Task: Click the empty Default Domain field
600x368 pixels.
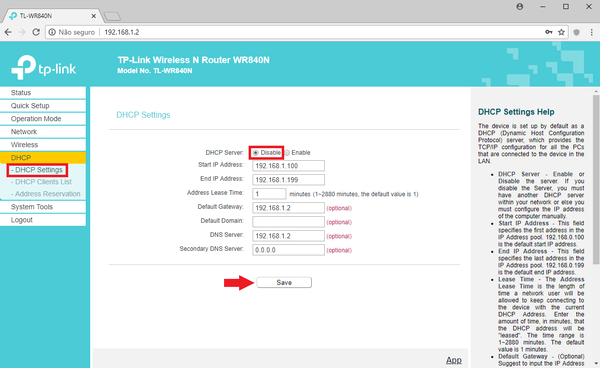Action: (289, 222)
